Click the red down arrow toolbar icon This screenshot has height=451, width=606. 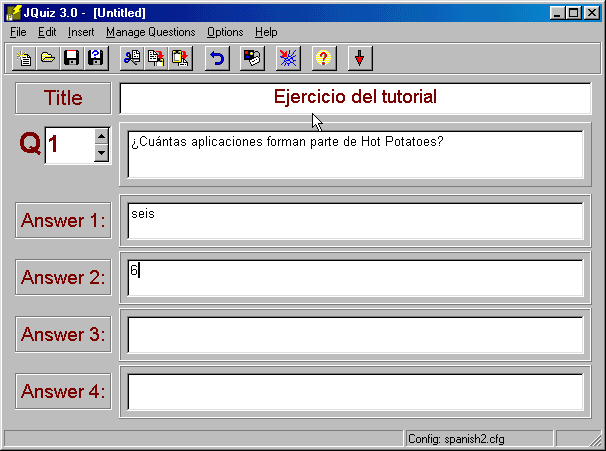pyautogui.click(x=360, y=58)
